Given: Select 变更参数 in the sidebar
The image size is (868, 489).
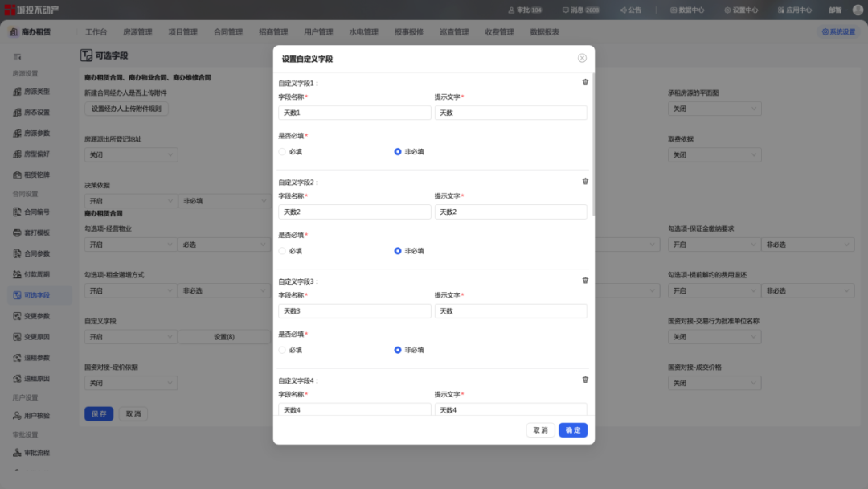Looking at the screenshot, I should coord(37,316).
